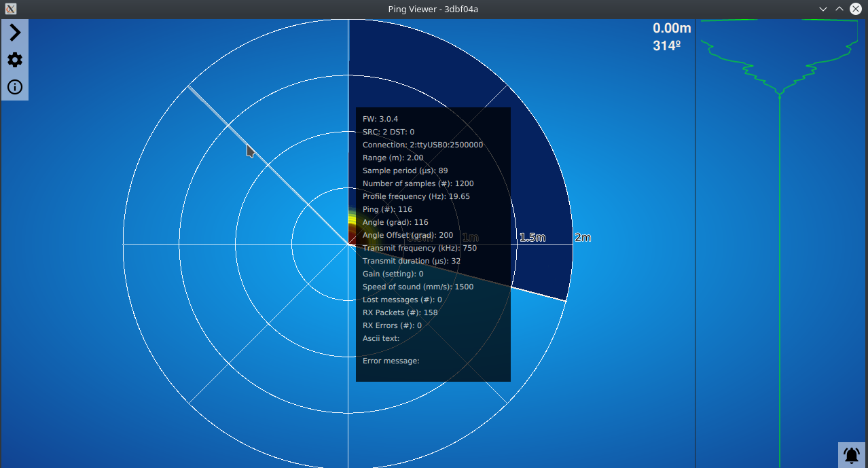Screen dimensions: 868x468
Task: Collapse the window using the titlebar chevron
Action: [x=822, y=9]
